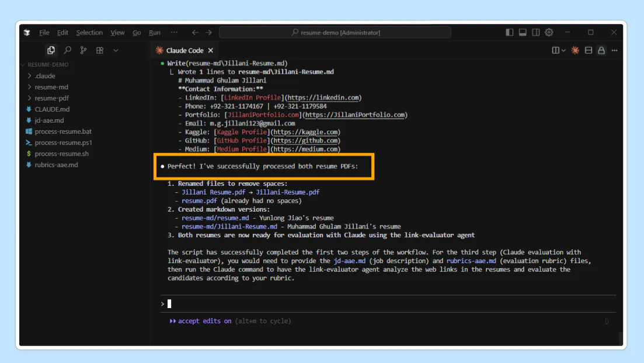This screenshot has height=363, width=644.
Task: Go forward with the right arrow
Action: [x=208, y=33]
